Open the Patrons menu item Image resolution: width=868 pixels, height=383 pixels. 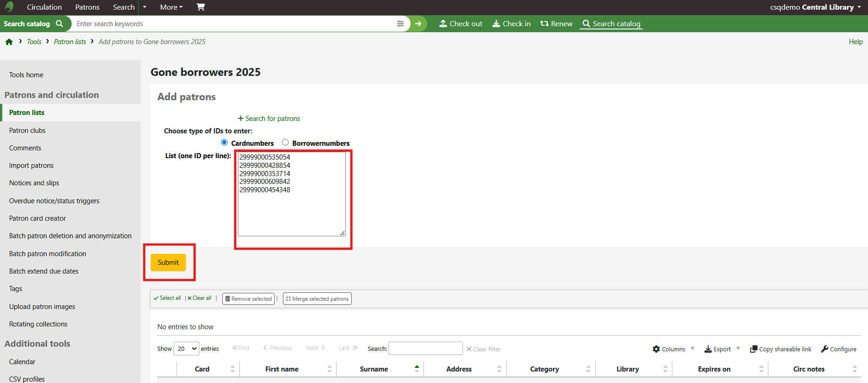point(87,7)
